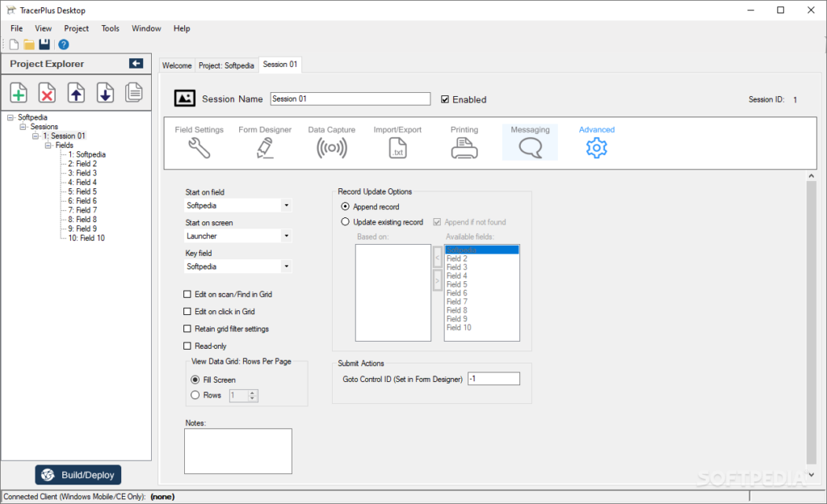Collapse the Sessions tree node
This screenshot has width=827, height=504.
pos(23,127)
